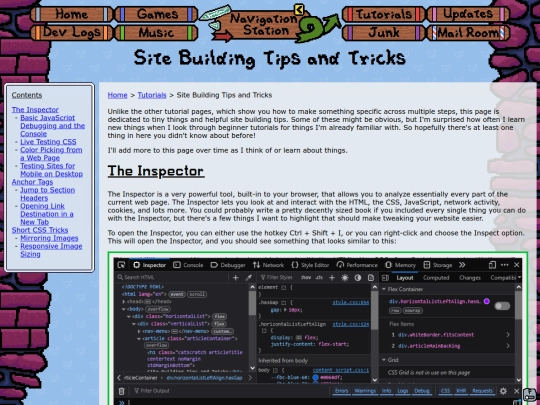
Task: Expand the nav-menu node in the HTML tree
Action: pos(139,331)
